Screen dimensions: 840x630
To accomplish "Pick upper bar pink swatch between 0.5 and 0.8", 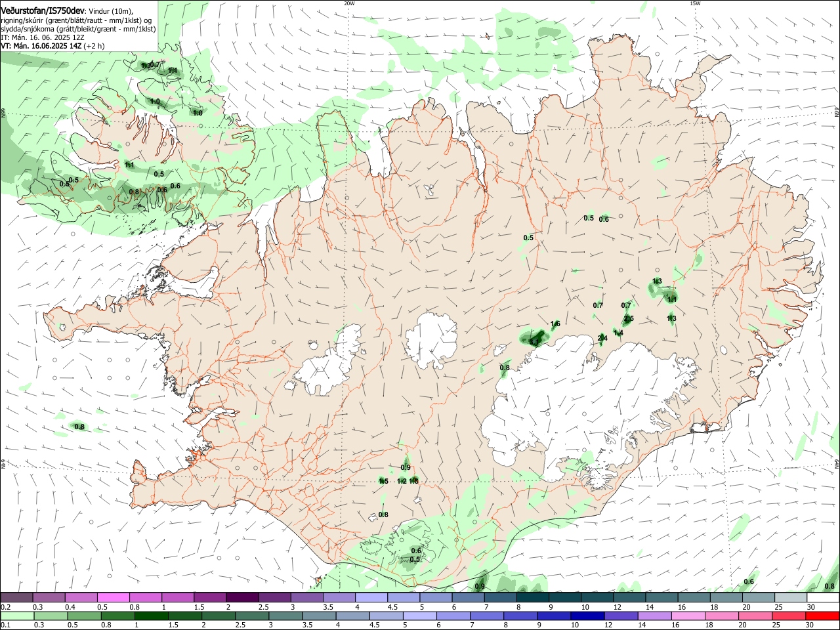I will point(113,597).
